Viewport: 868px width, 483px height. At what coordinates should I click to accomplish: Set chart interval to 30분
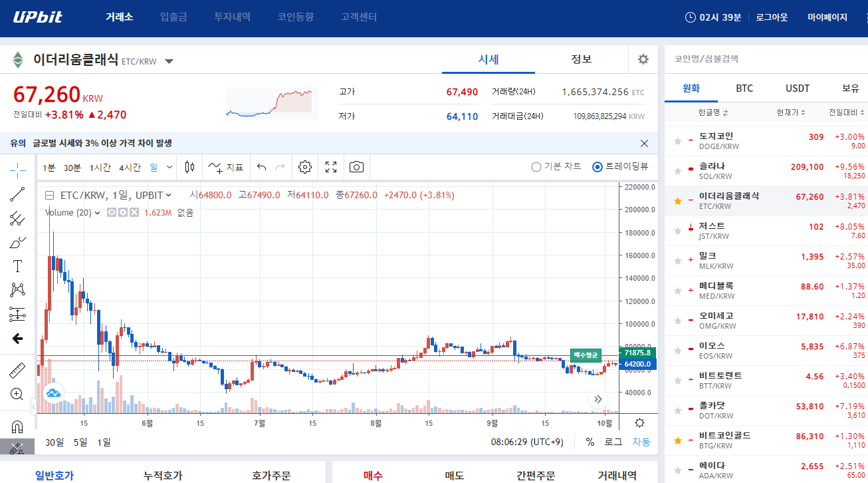[72, 167]
